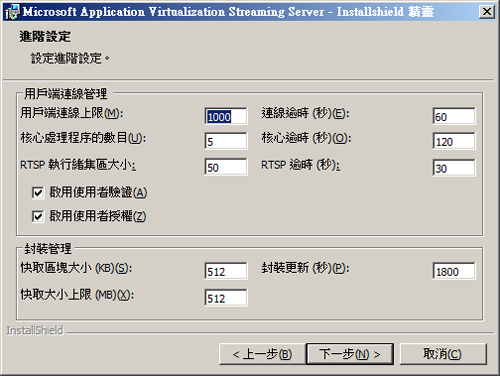Click the 快取大小上限 (MB) field
This screenshot has width=500, height=376.
[226, 298]
